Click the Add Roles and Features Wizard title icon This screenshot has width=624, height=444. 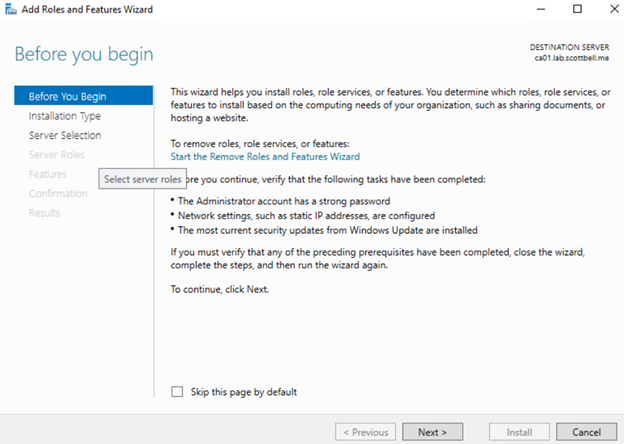click(10, 9)
